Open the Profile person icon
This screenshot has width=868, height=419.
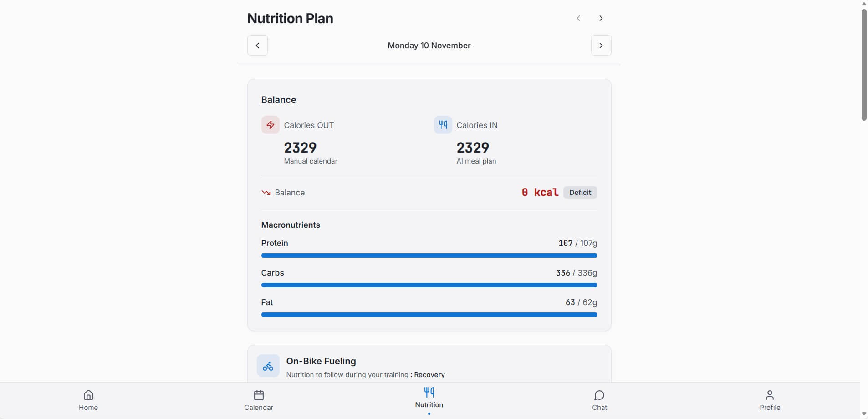770,395
